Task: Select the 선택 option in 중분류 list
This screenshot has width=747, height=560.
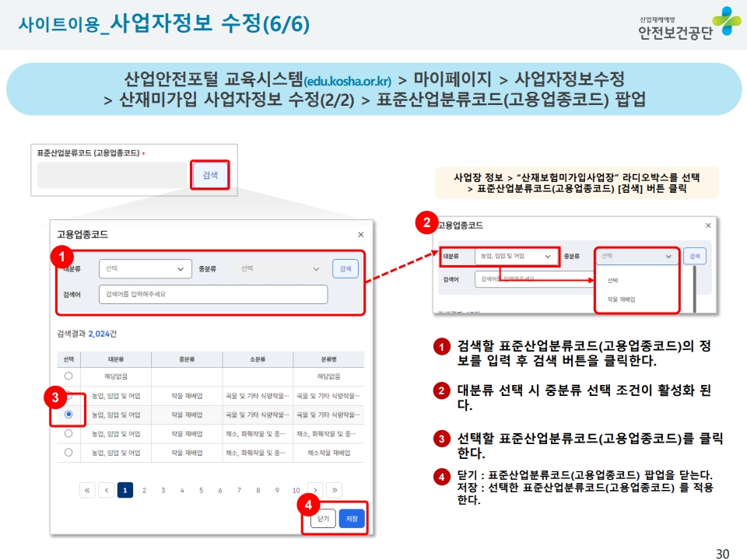Action: pyautogui.click(x=613, y=280)
